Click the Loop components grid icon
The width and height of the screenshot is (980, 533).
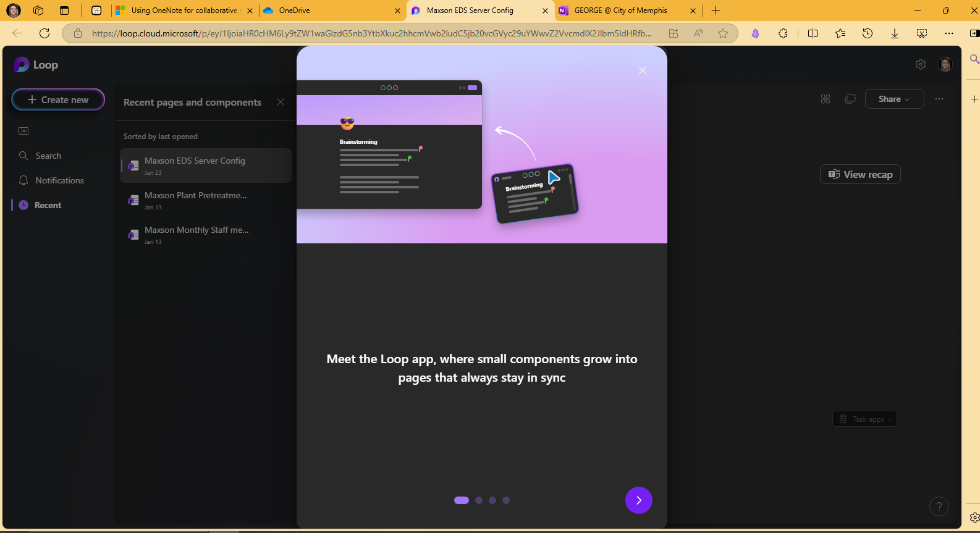pyautogui.click(x=826, y=99)
